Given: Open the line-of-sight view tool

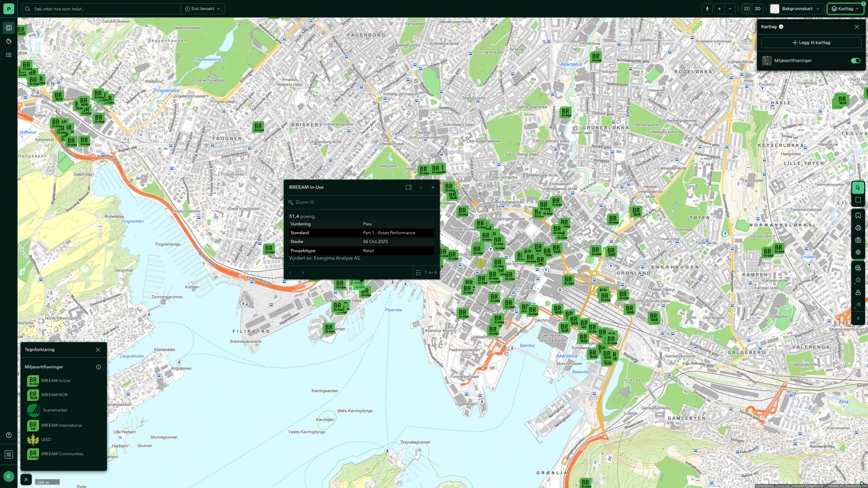Looking at the screenshot, I should pos(858,304).
